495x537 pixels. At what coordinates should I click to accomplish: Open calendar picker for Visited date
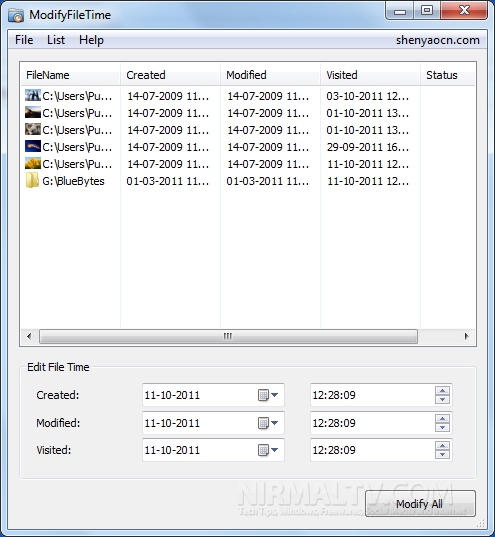point(268,450)
